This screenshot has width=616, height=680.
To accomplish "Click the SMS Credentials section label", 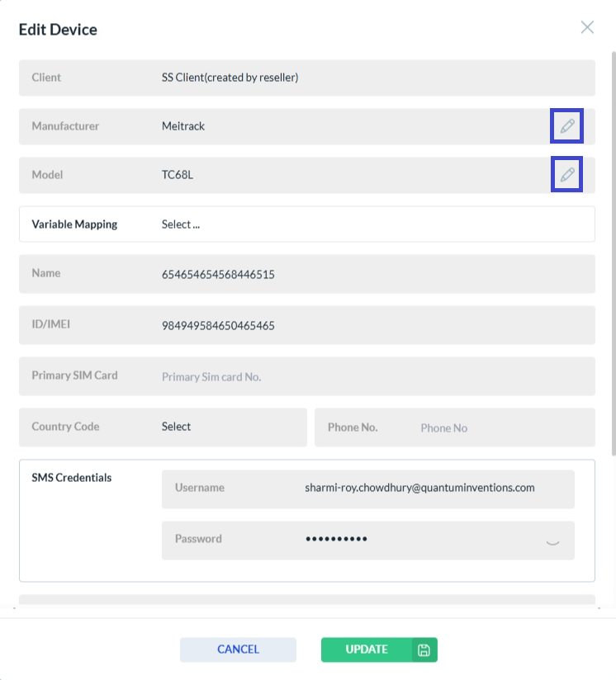I will pyautogui.click(x=71, y=478).
